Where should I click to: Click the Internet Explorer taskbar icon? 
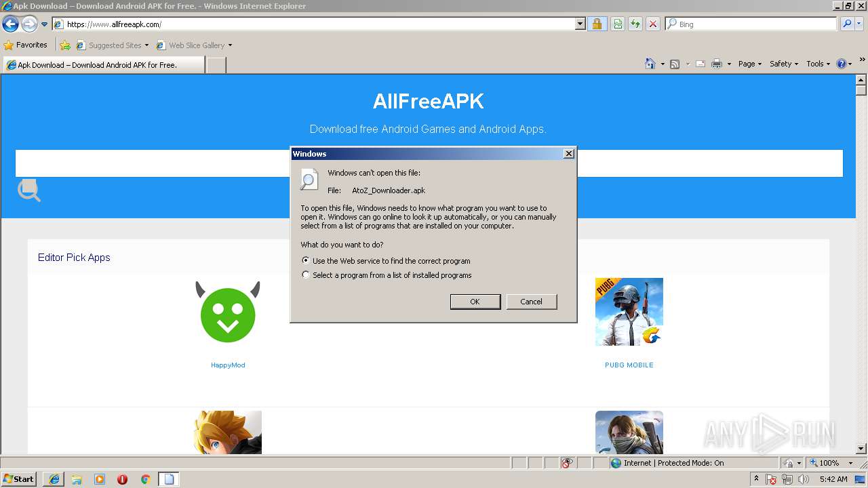(x=54, y=479)
